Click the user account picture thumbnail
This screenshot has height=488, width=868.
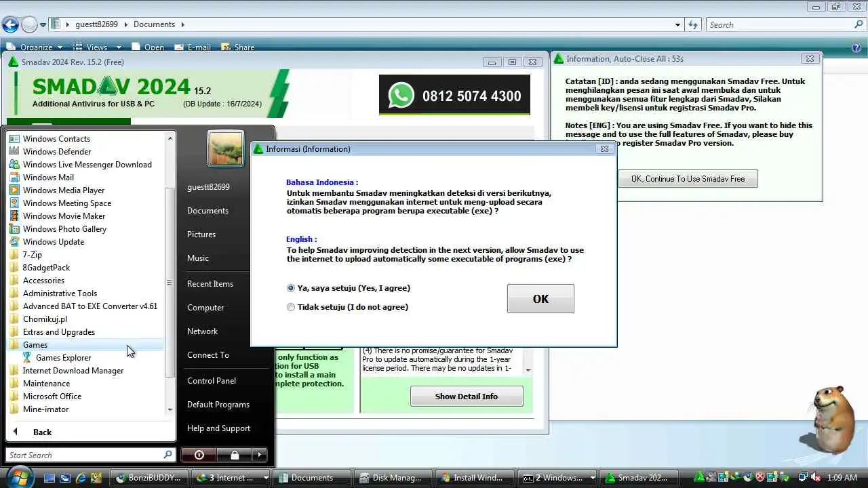pyautogui.click(x=226, y=148)
